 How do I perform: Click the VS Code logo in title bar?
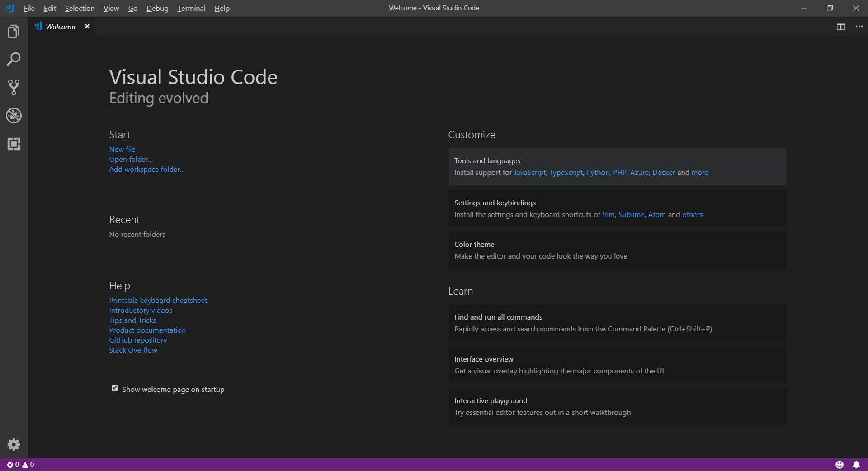[10, 8]
